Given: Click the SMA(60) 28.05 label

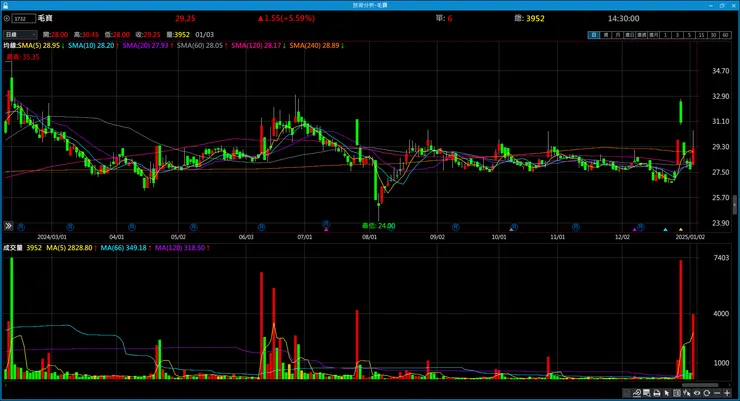Looking at the screenshot, I should pyautogui.click(x=202, y=46).
